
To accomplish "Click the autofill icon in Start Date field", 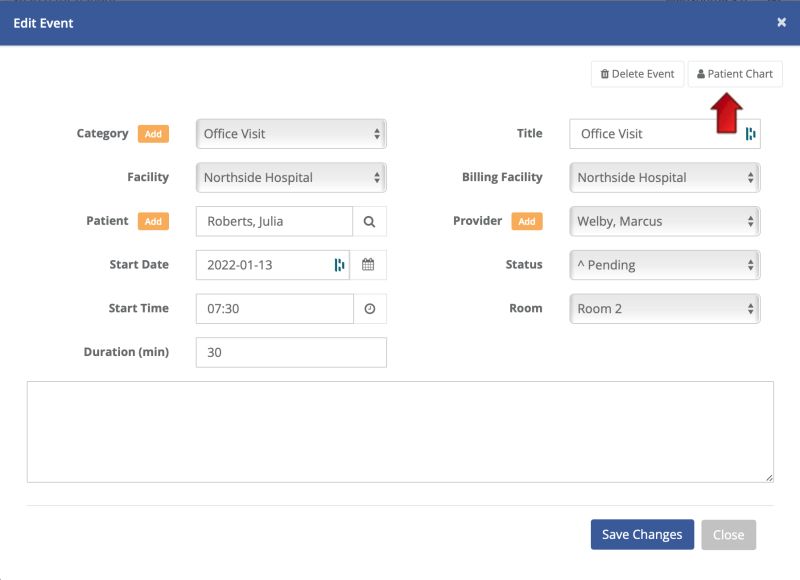I will pos(339,265).
